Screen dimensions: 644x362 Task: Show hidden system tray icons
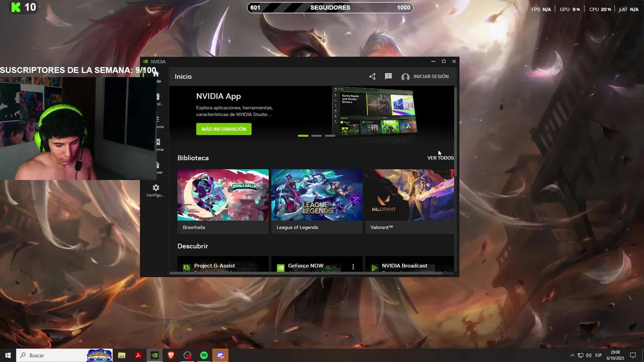(x=572, y=355)
